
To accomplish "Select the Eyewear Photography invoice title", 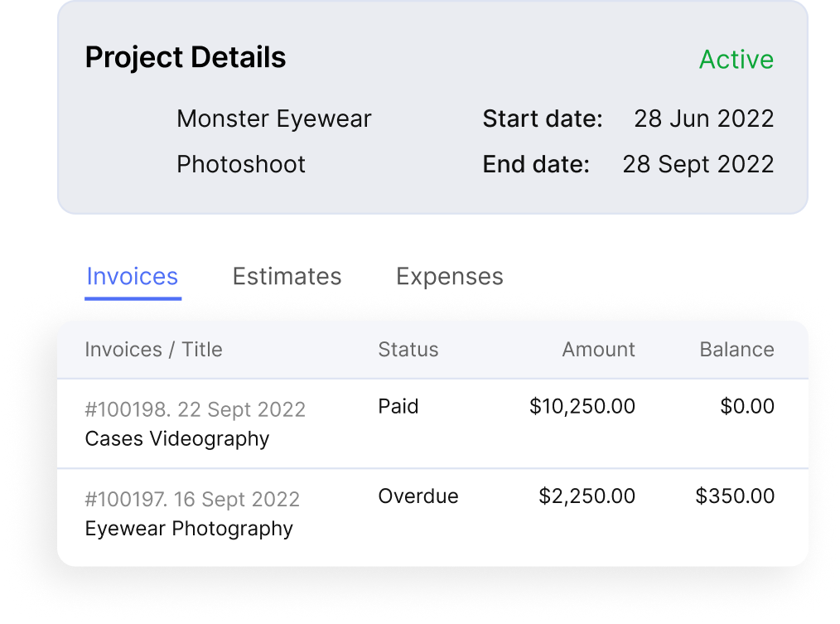I will click(x=189, y=529).
